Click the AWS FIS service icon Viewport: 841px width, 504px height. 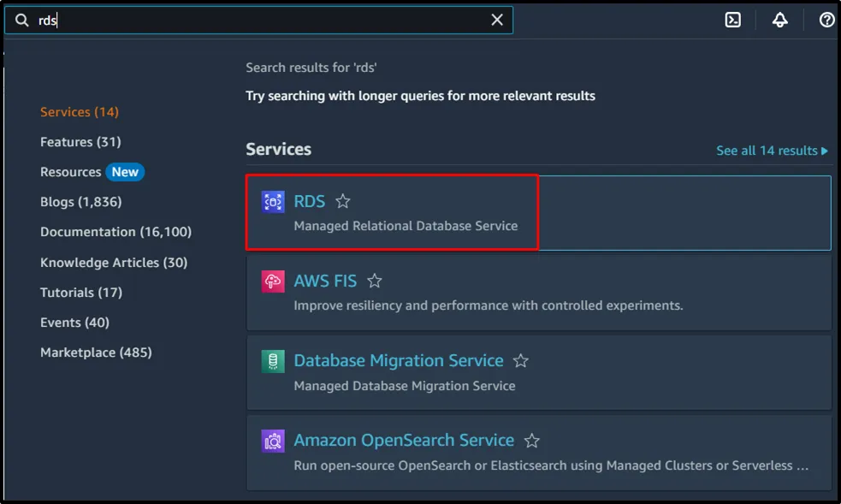click(273, 282)
